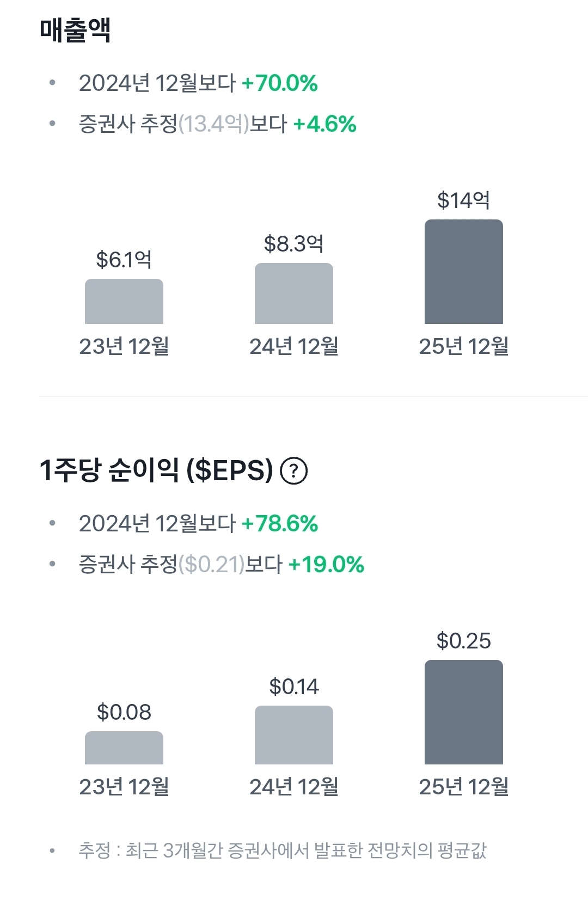Select the dark $14억 revenue bar
This screenshot has width=588, height=900.
[464, 272]
